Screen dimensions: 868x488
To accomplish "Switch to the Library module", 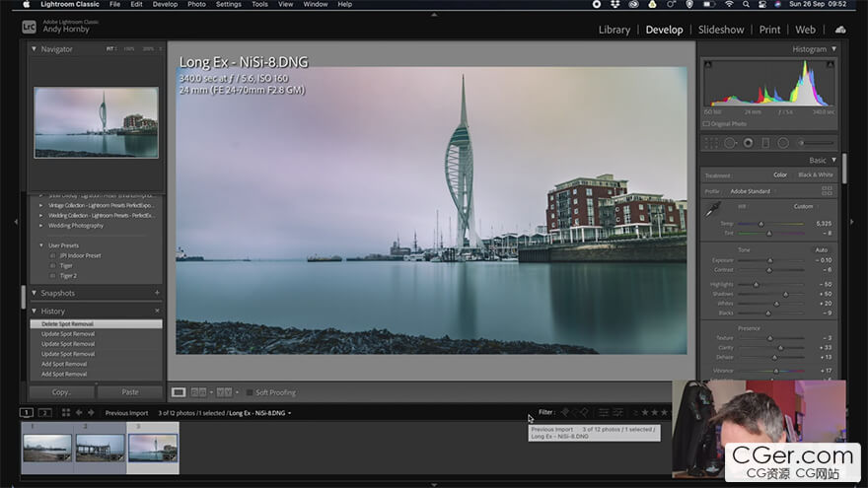I will (614, 30).
